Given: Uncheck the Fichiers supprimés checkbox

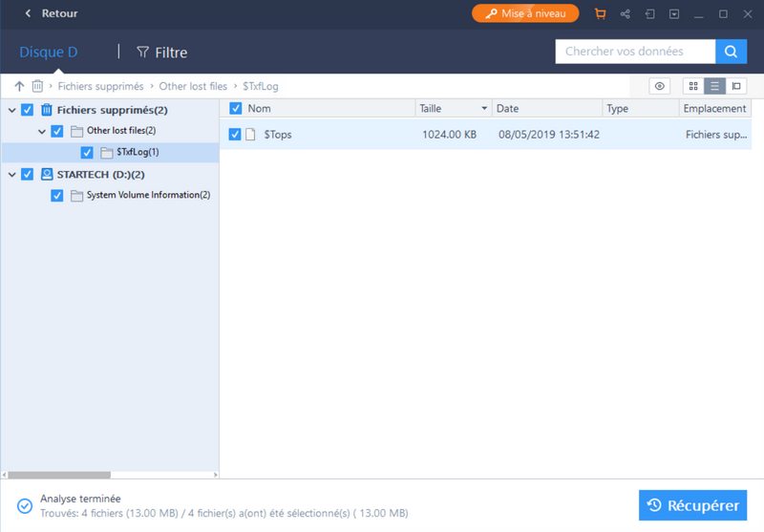Looking at the screenshot, I should click(x=28, y=110).
